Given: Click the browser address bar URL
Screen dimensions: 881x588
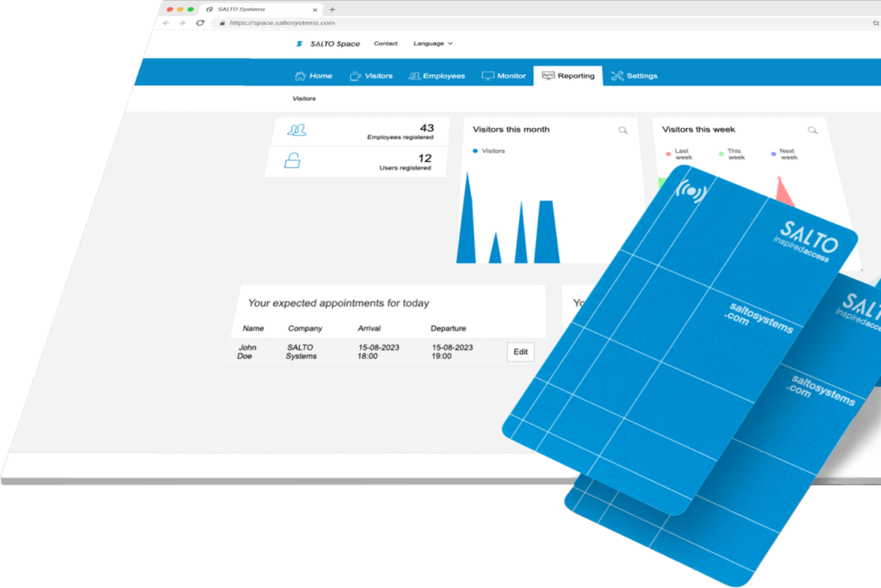Looking at the screenshot, I should (x=282, y=23).
